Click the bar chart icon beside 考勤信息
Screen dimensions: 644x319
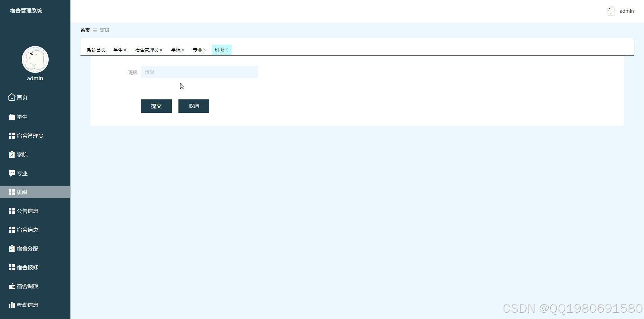tap(12, 305)
